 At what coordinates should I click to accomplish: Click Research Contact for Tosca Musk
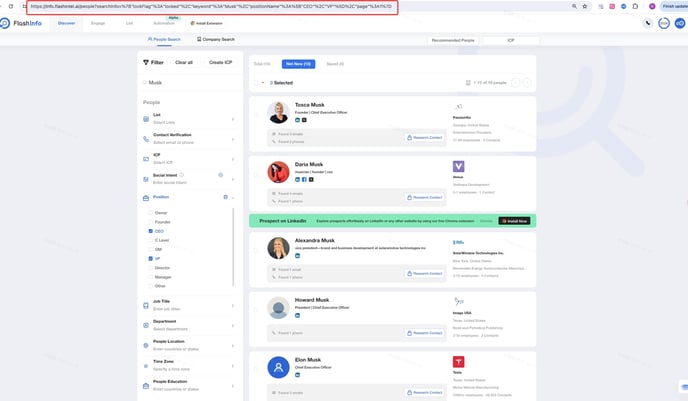tap(425, 138)
